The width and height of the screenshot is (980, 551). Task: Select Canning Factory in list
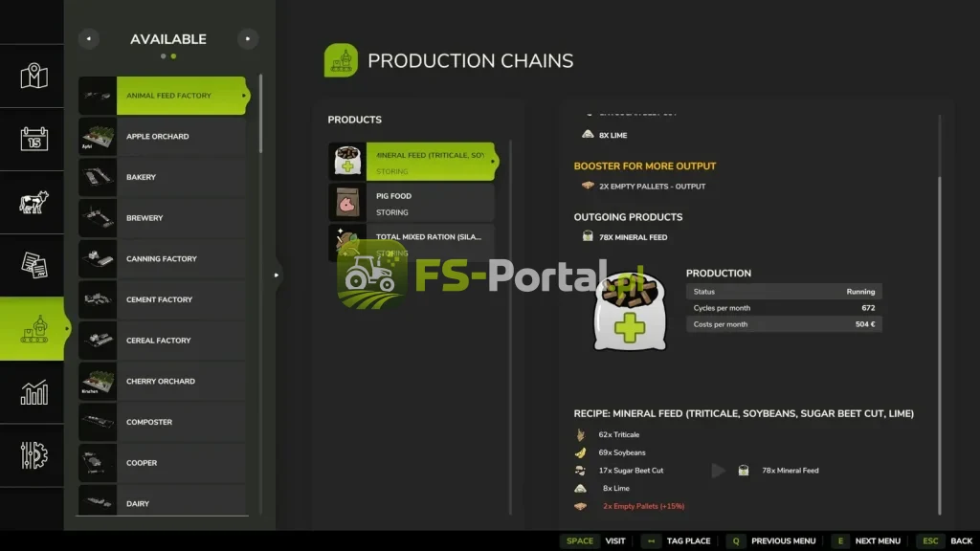(163, 258)
